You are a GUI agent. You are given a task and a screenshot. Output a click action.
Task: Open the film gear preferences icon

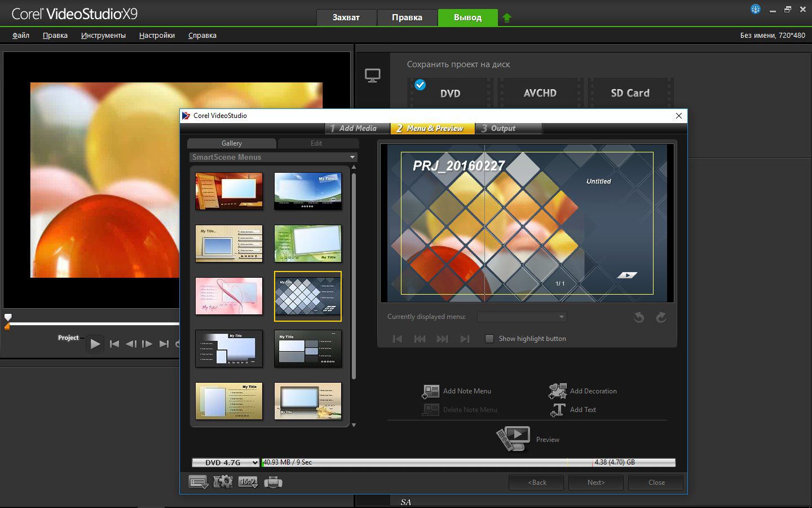[223, 482]
